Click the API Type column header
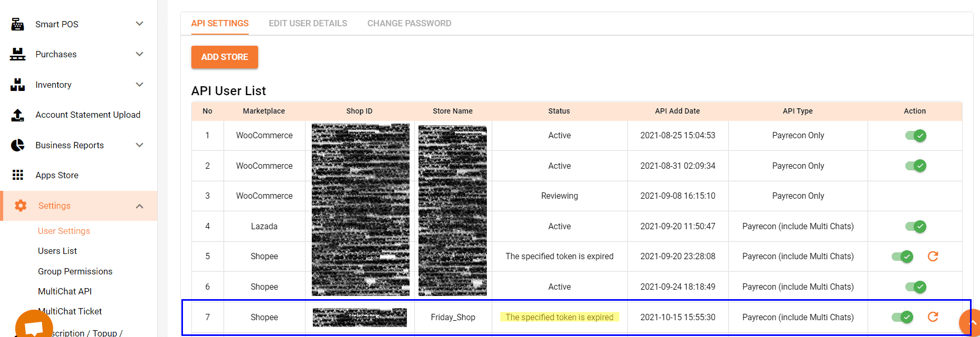Image resolution: width=980 pixels, height=337 pixels. [798, 111]
